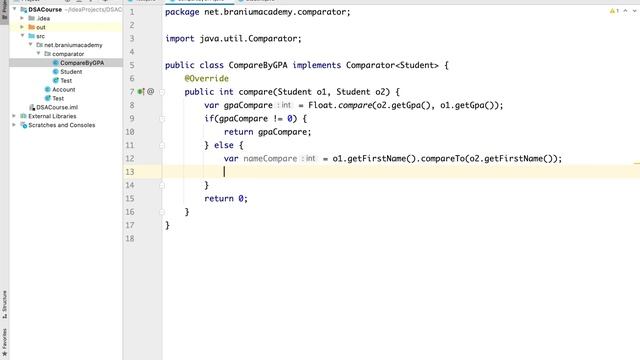Select the .idea folder

43,18
